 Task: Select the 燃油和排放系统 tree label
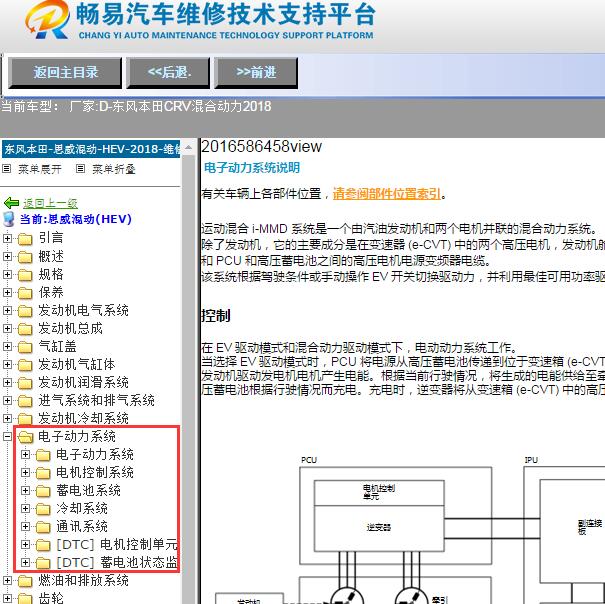83,580
